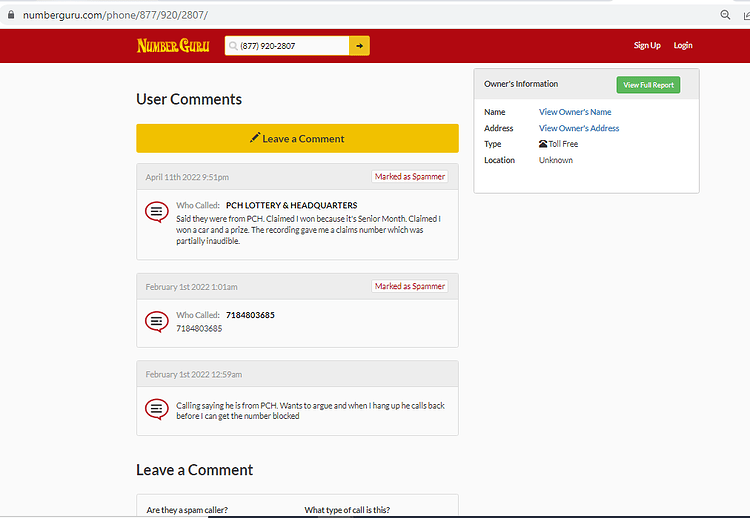Click the User Comments heading

(189, 99)
